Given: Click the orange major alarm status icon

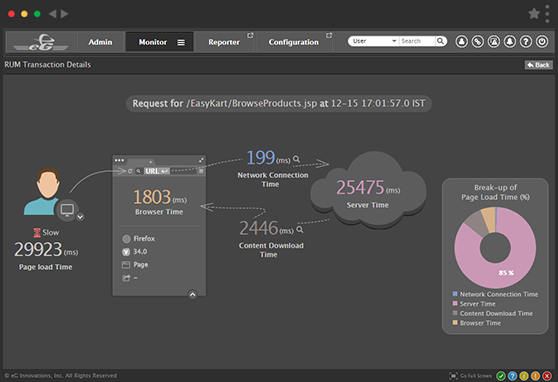Looking at the screenshot, I should [535, 376].
